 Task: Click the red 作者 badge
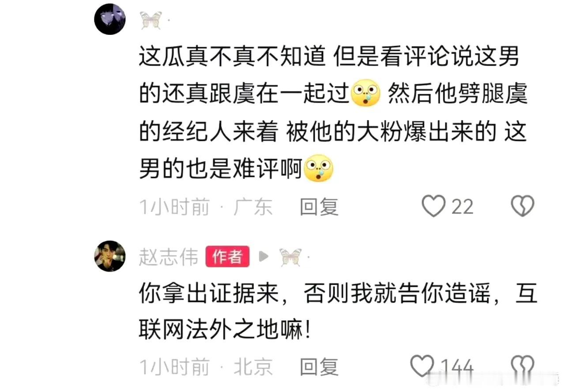227,256
